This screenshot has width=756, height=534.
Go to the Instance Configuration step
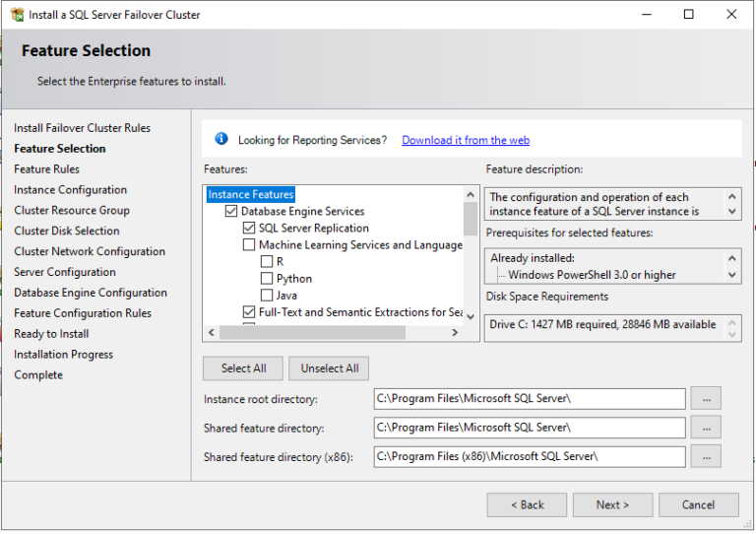point(70,190)
